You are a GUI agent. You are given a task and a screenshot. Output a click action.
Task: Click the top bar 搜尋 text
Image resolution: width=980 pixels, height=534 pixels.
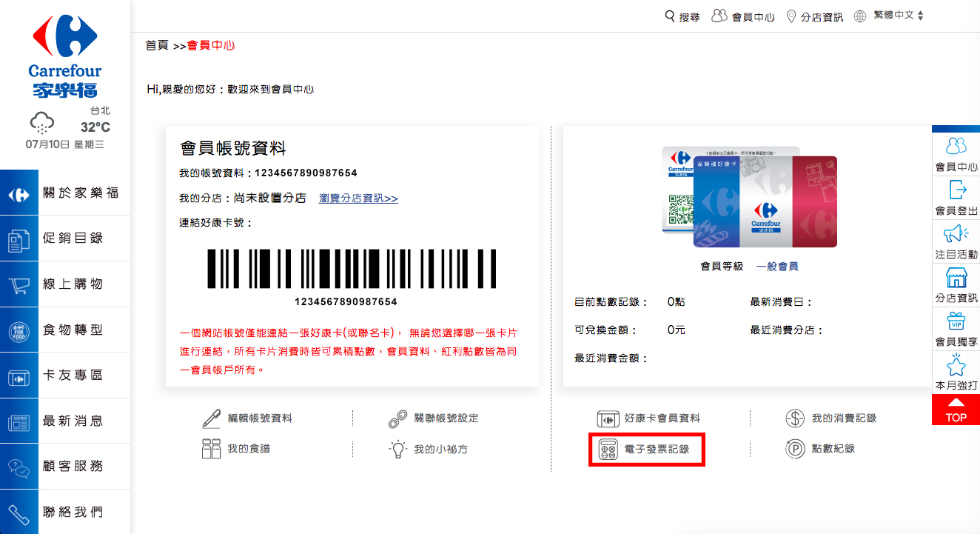[x=689, y=17]
